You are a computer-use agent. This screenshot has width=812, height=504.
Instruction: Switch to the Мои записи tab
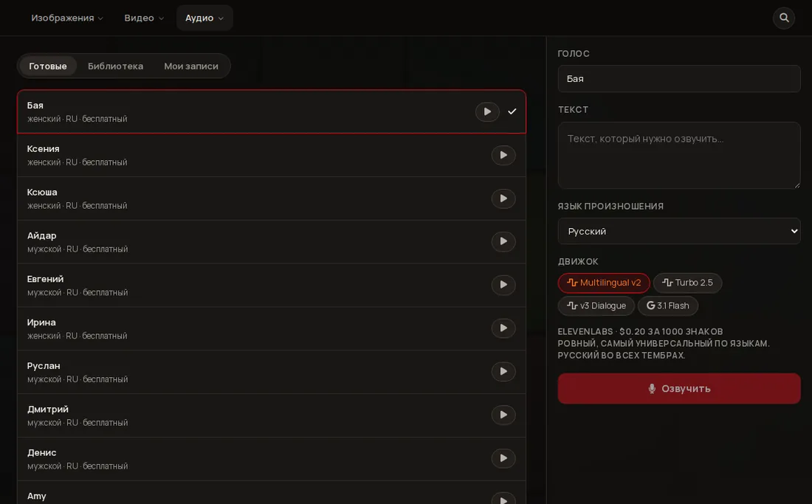(x=191, y=66)
